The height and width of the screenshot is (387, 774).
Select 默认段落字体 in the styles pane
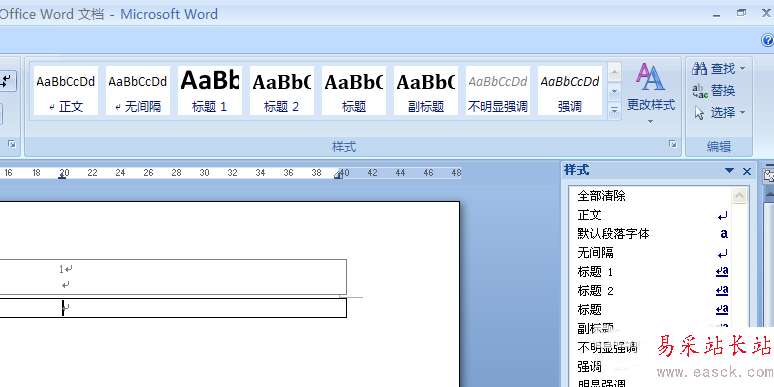click(650, 234)
